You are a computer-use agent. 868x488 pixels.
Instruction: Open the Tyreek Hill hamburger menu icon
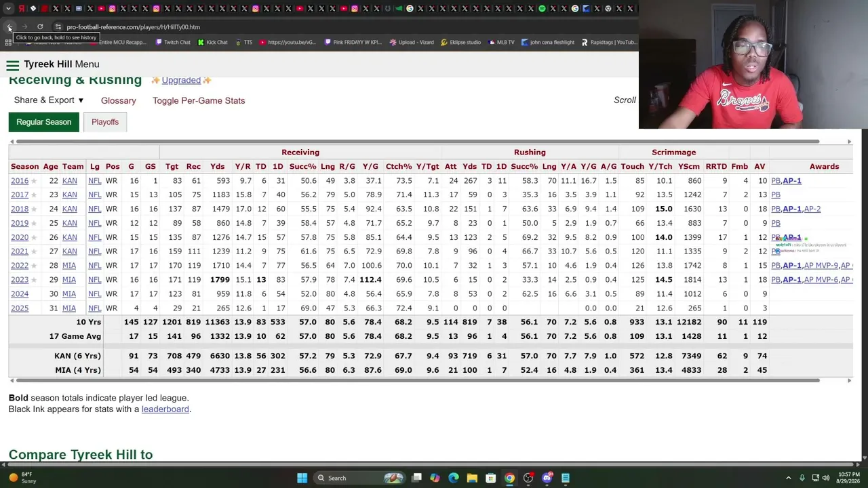pos(12,64)
